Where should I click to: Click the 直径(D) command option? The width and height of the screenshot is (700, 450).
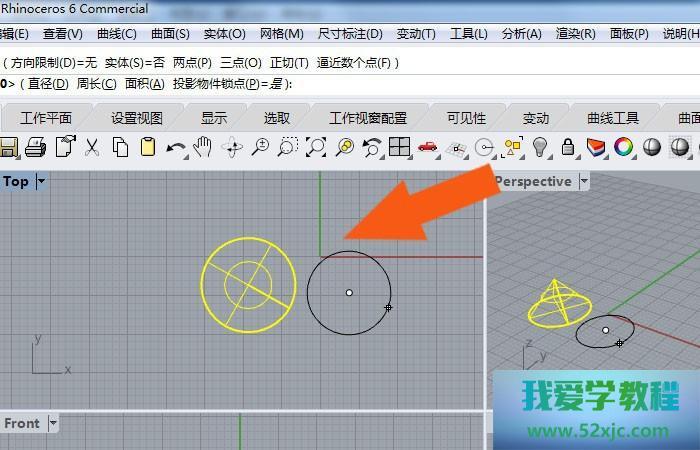(48, 84)
